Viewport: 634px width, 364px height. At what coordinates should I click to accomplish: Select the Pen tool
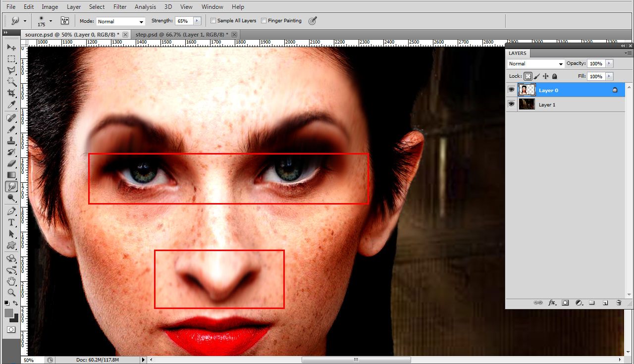pos(11,211)
